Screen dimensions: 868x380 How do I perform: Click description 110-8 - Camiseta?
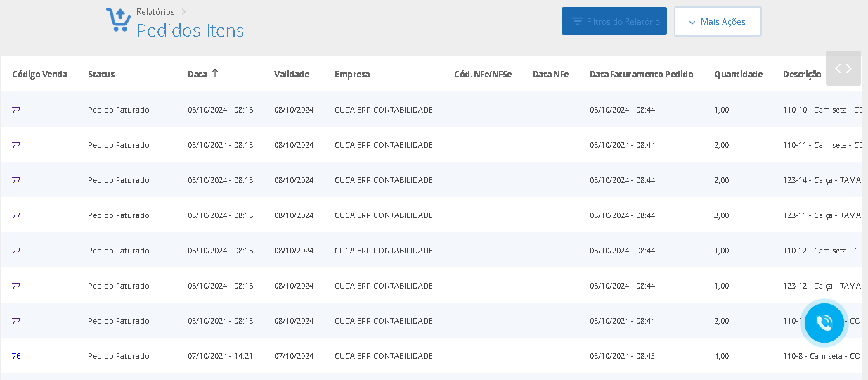822,356
